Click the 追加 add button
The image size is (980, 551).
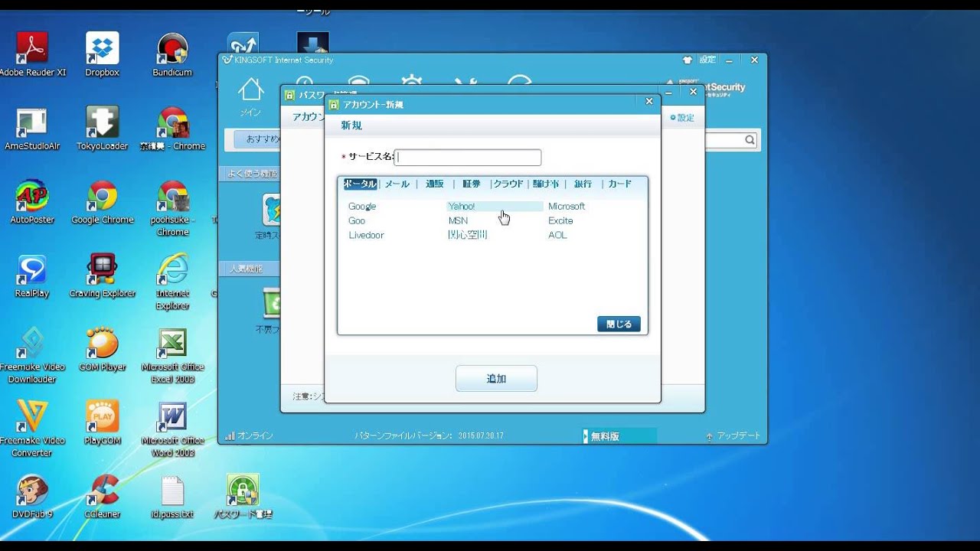[x=496, y=378]
